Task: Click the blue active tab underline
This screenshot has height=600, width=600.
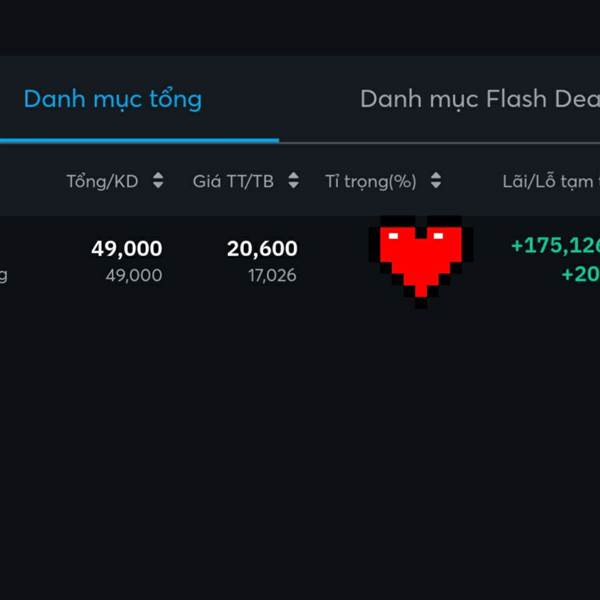Action: click(140, 141)
